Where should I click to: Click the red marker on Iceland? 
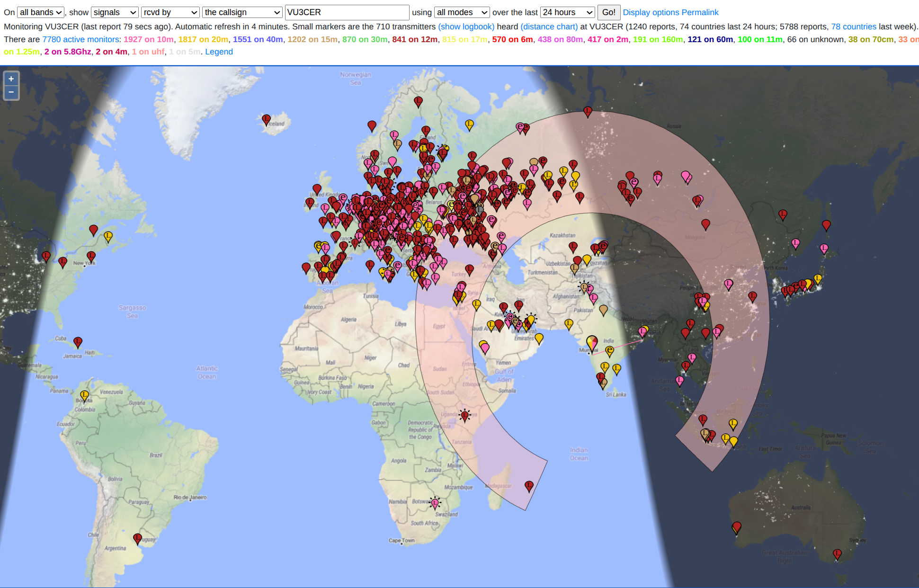[266, 119]
